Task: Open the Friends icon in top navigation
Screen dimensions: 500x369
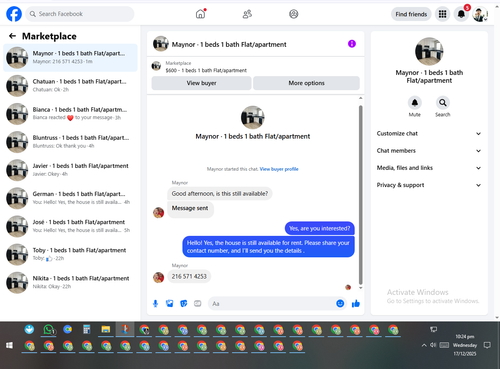Action: click(x=247, y=14)
